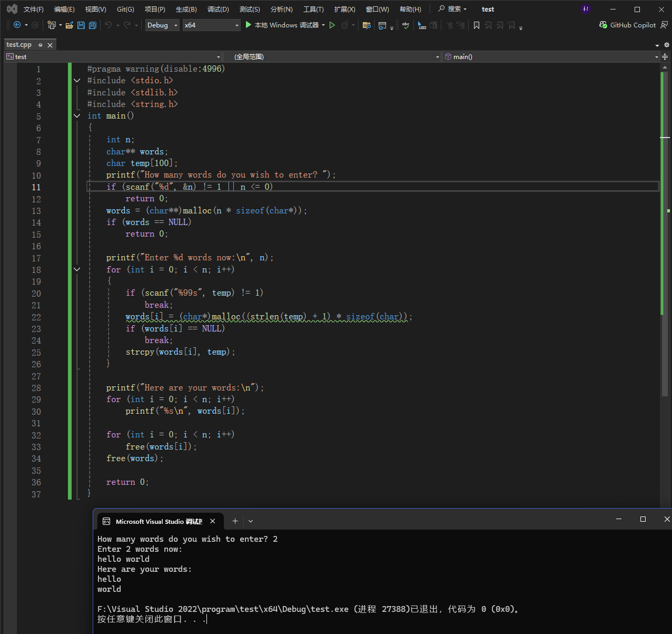Open GitHub Copilot from the toolbar
Screen dimensions: 672x634
click(628, 25)
